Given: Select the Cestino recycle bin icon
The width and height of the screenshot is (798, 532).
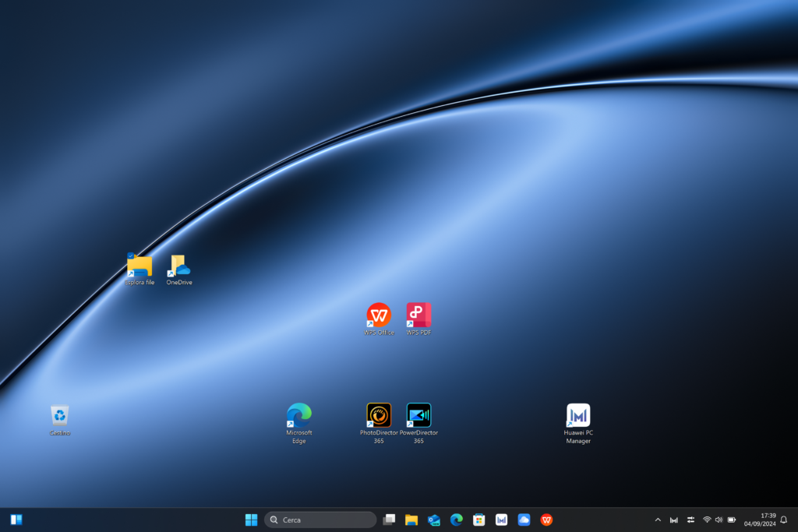Looking at the screenshot, I should pyautogui.click(x=60, y=416).
